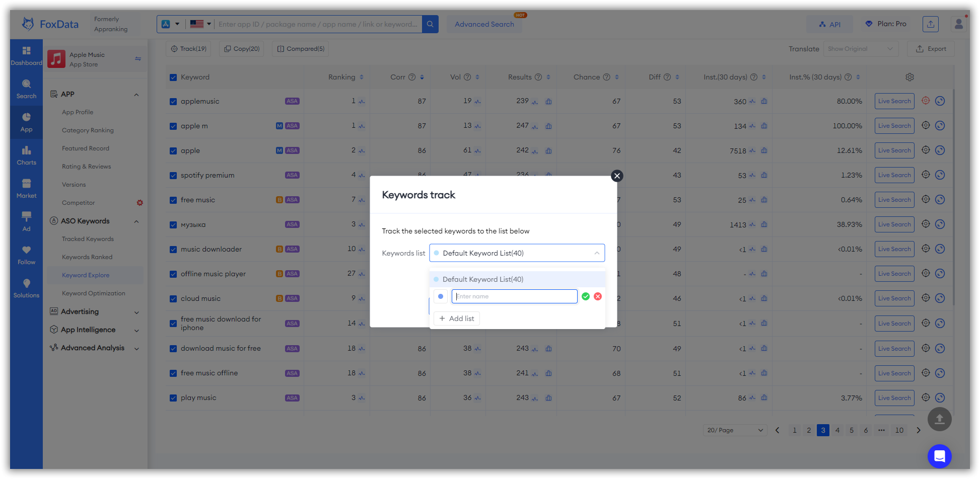Viewport: 980px width, 479px height.
Task: Click Live Search for applemusic
Action: pyautogui.click(x=894, y=101)
